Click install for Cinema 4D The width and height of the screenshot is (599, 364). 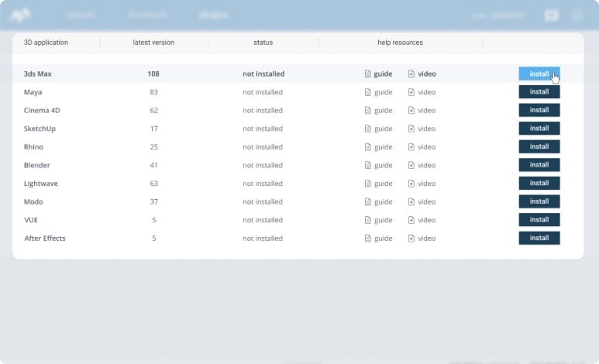539,110
